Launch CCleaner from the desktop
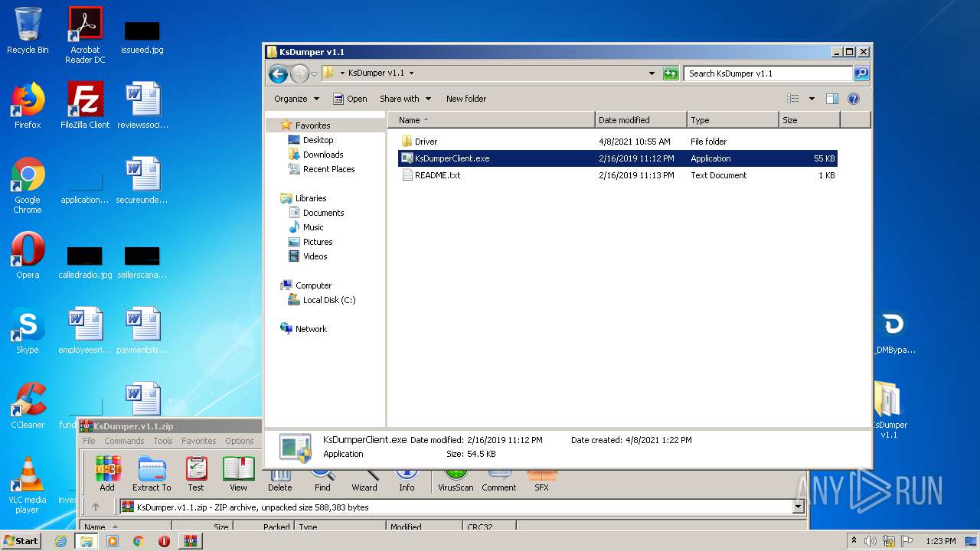The width and height of the screenshot is (980, 551). coord(28,405)
